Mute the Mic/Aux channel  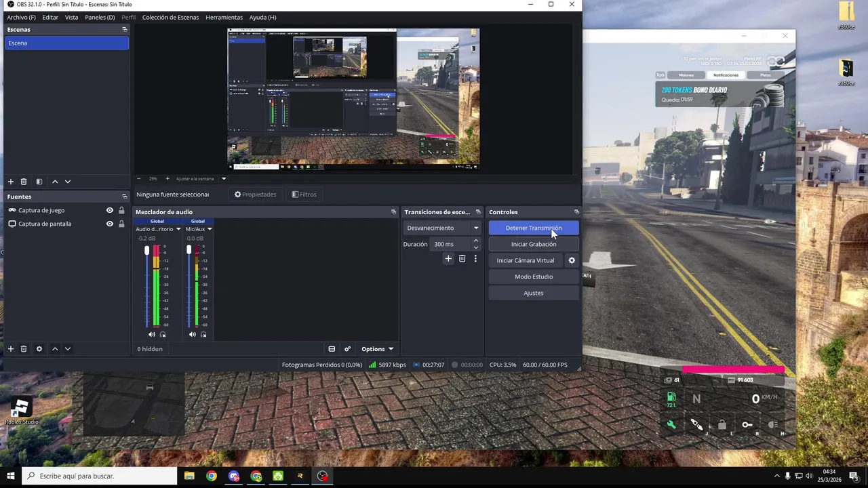pyautogui.click(x=193, y=334)
